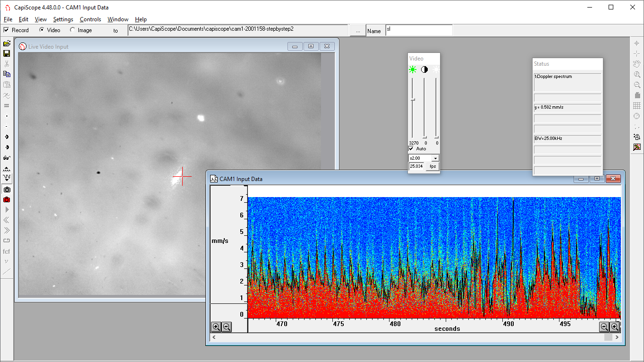Open file with the folder icon
The width and height of the screenshot is (644, 362).
pos(7,43)
